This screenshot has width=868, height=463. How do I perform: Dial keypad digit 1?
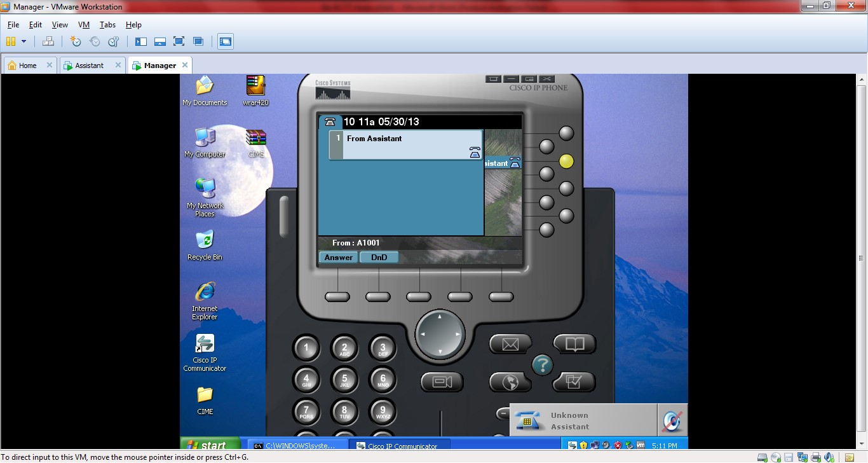(x=306, y=348)
